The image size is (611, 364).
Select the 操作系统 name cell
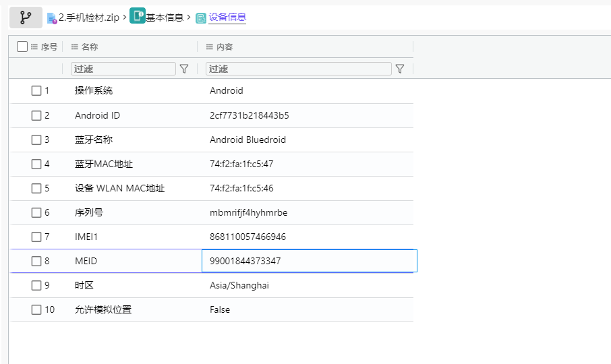(x=94, y=91)
